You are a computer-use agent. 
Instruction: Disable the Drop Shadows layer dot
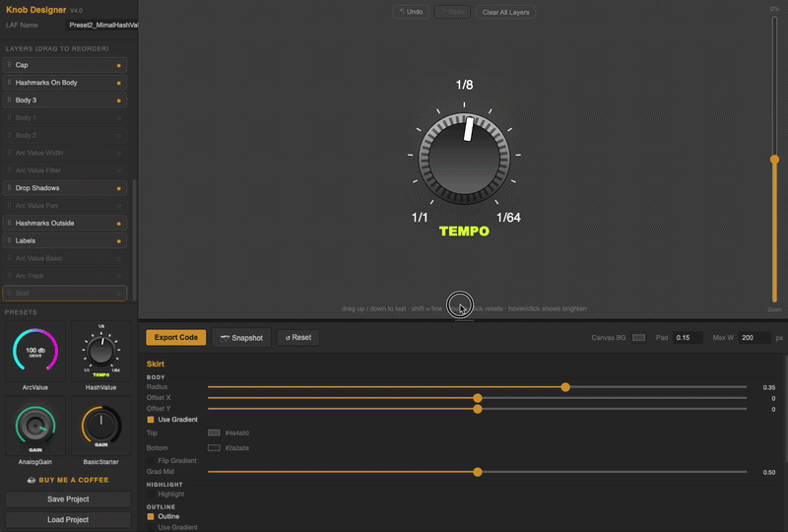[118, 188]
